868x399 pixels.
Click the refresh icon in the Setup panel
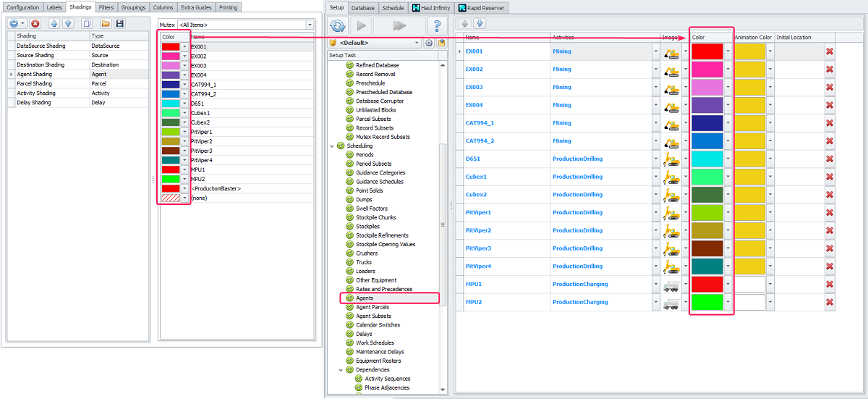pyautogui.click(x=338, y=26)
